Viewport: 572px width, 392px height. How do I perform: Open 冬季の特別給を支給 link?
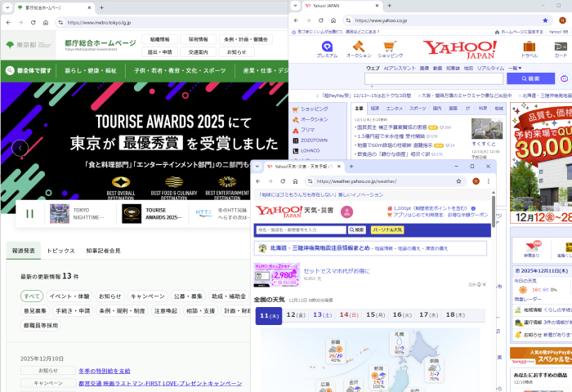click(x=105, y=371)
